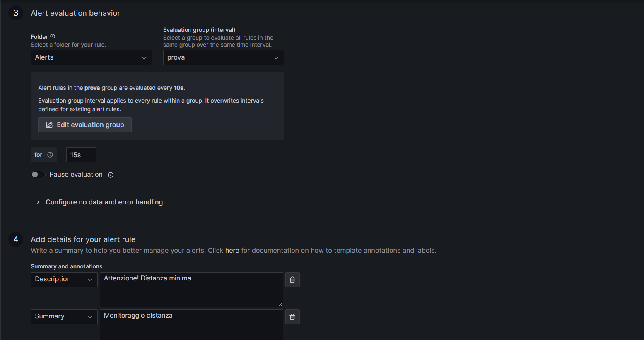Open the prova evaluation group dropdown
644x340 pixels.
(x=223, y=57)
